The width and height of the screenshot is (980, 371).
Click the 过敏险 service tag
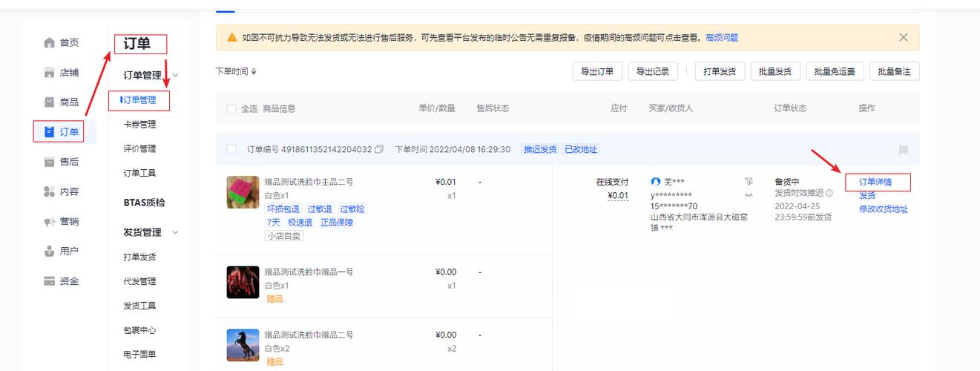[x=352, y=209]
